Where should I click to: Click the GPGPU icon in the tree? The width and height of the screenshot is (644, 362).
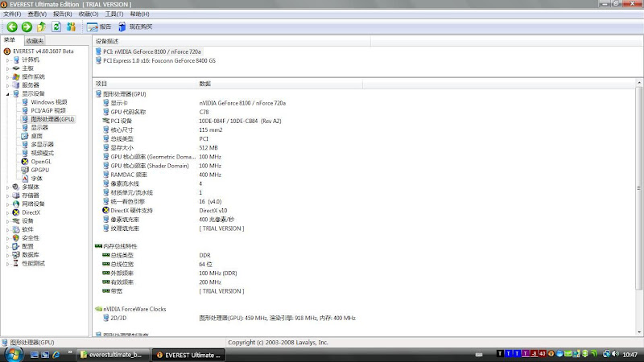25,170
